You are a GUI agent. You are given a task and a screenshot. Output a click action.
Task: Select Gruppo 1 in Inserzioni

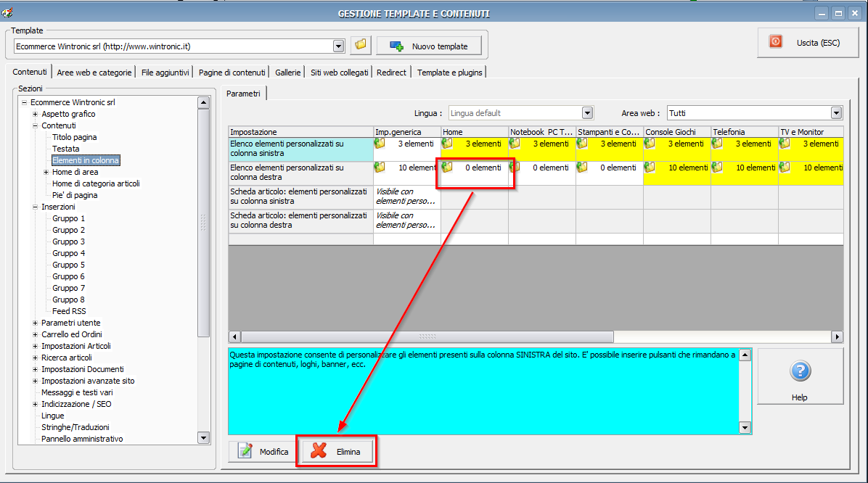coord(69,218)
